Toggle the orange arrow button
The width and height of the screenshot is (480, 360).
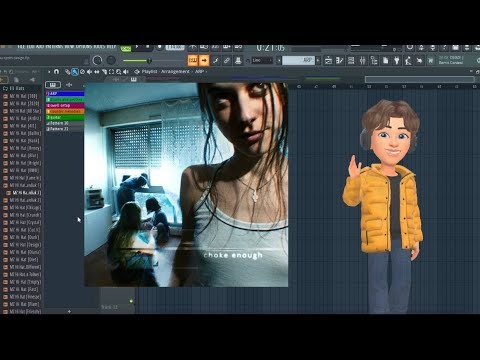pos(204,61)
